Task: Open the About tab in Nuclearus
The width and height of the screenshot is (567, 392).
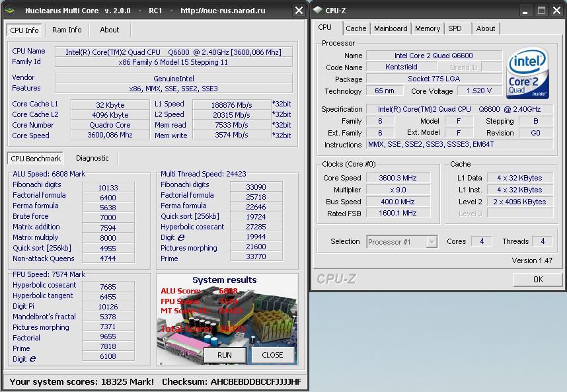Action: pyautogui.click(x=109, y=30)
